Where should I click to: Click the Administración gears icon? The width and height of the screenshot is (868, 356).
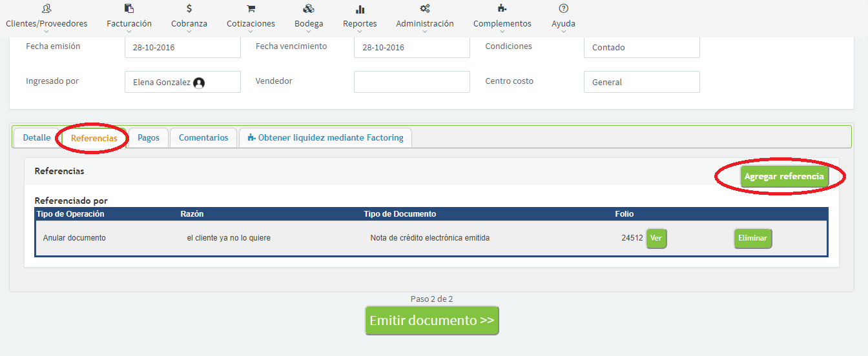(424, 9)
